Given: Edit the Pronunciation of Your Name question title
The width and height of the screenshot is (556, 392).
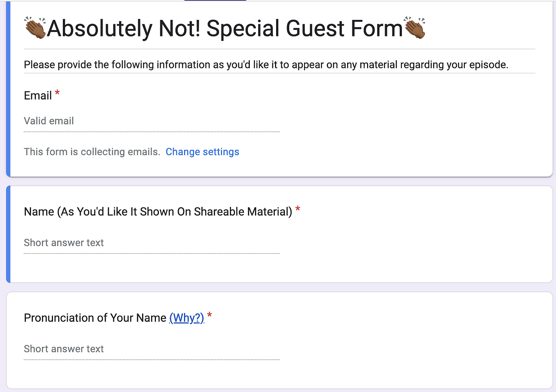Looking at the screenshot, I should 95,318.
